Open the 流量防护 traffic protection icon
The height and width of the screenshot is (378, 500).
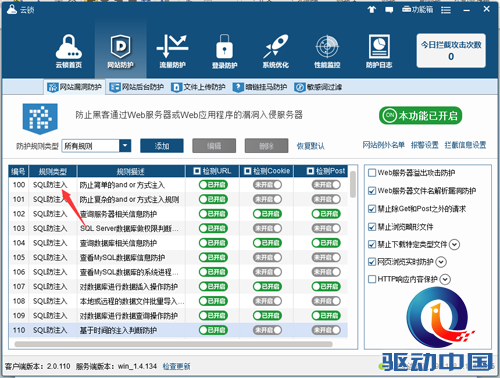(x=172, y=51)
